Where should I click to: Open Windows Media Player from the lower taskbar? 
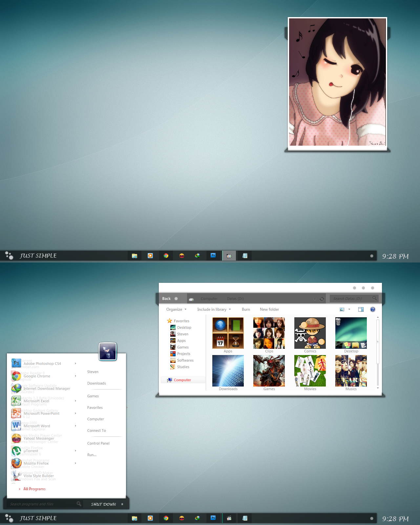coord(150,518)
